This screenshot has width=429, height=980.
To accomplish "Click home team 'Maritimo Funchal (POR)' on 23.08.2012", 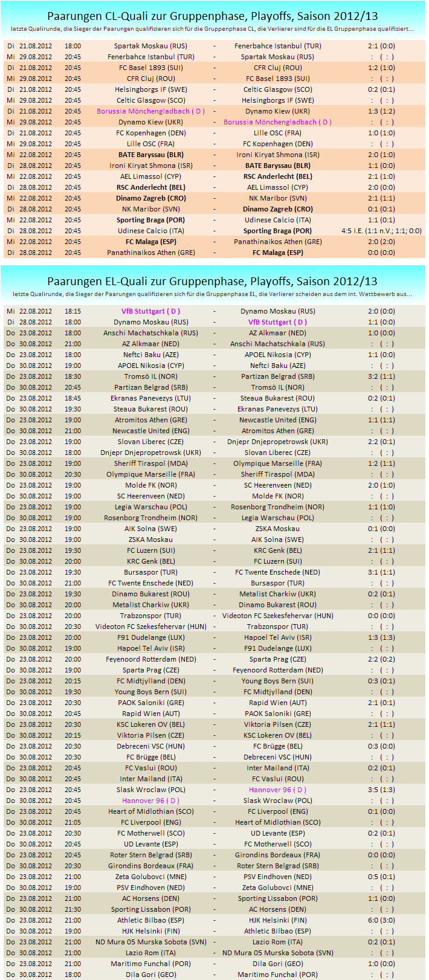I will click(x=151, y=964).
